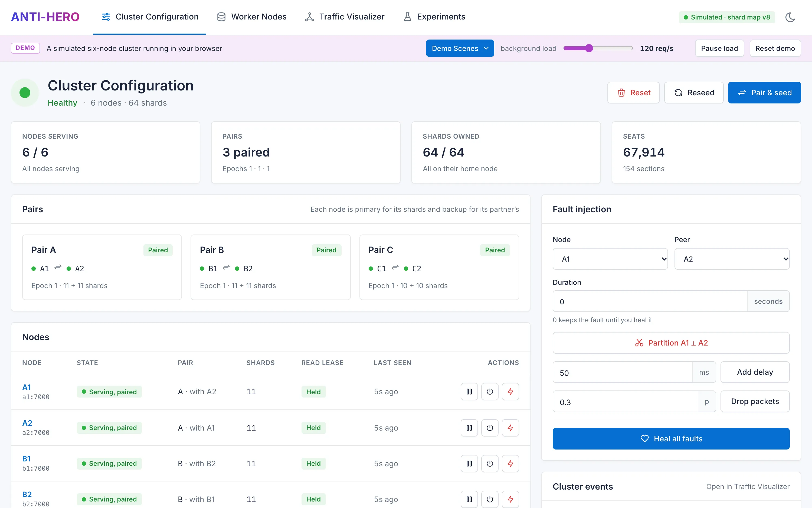The height and width of the screenshot is (508, 812).
Task: Open the Peer select showing A2
Action: coord(732,259)
